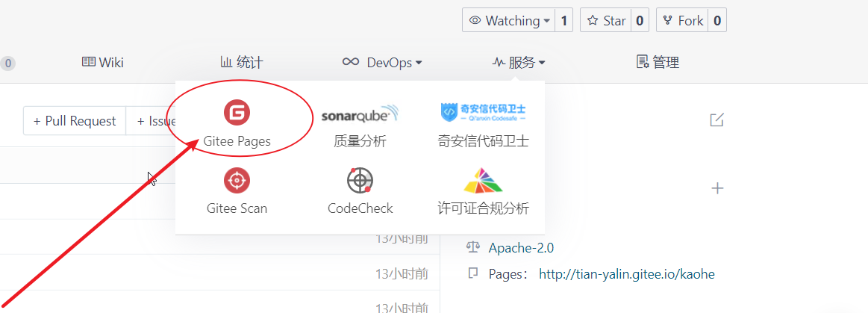Open Gitee Scan service
The height and width of the screenshot is (313, 868).
pos(237,192)
